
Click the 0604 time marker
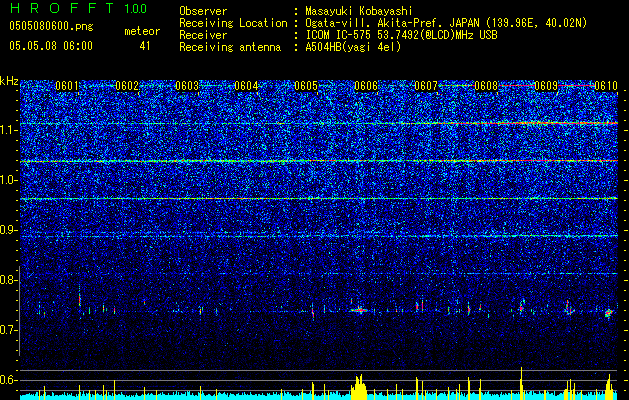(246, 86)
